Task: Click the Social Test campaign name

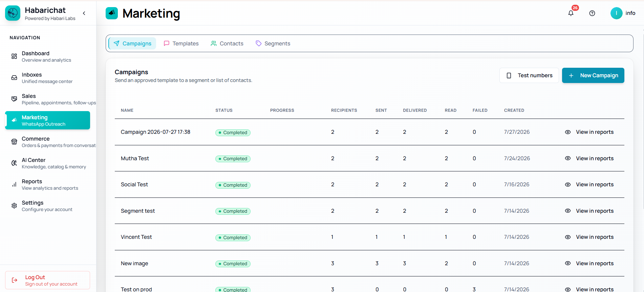Action: [x=134, y=185]
